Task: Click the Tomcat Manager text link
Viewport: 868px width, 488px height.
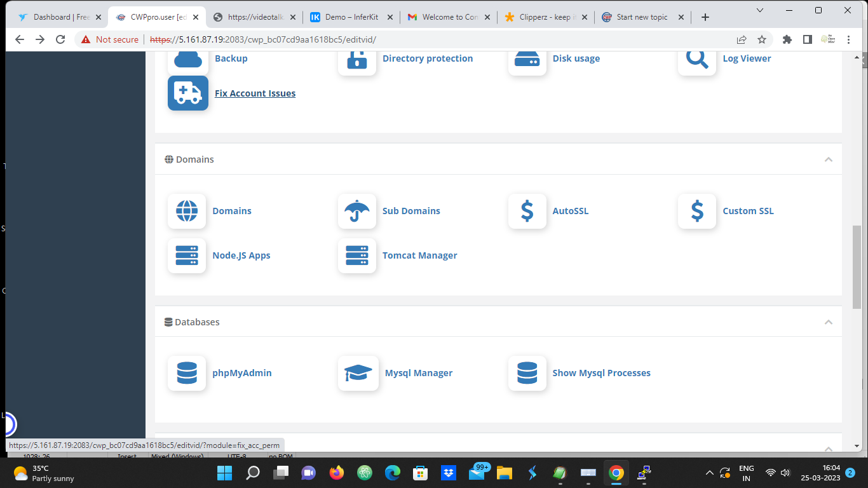Action: pyautogui.click(x=420, y=255)
